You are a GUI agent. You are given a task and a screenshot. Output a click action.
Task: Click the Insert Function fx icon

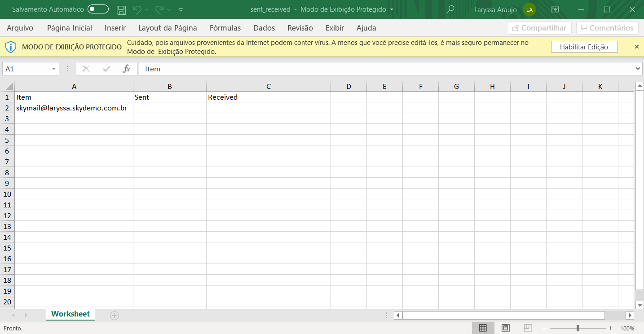pos(127,69)
